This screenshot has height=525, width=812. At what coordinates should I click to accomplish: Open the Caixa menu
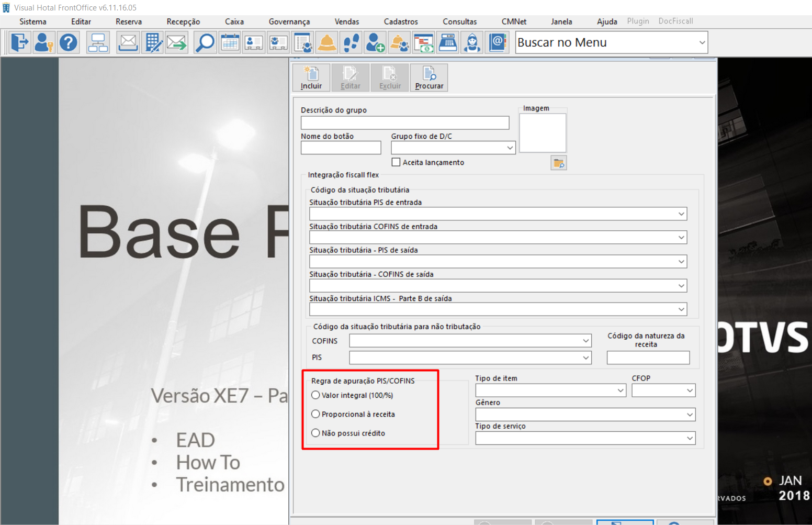click(x=234, y=21)
